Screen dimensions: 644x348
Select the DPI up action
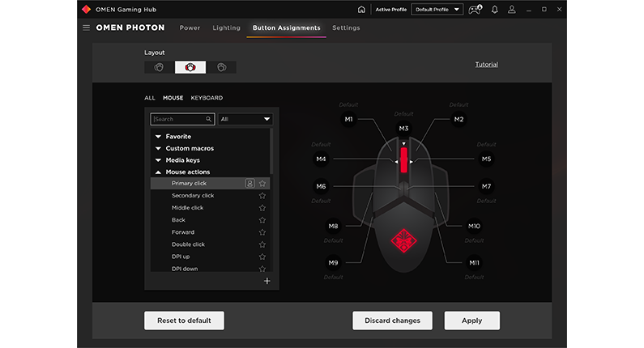(x=211, y=257)
